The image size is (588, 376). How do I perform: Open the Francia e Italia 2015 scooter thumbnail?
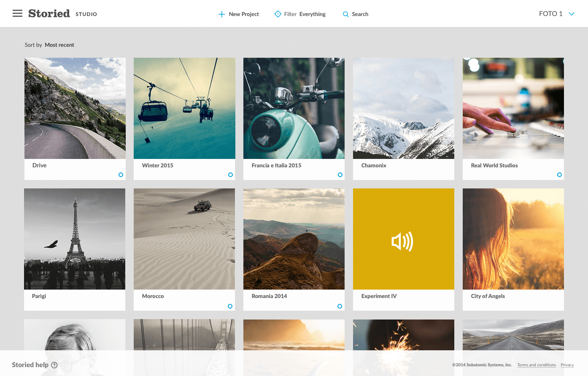tap(294, 108)
